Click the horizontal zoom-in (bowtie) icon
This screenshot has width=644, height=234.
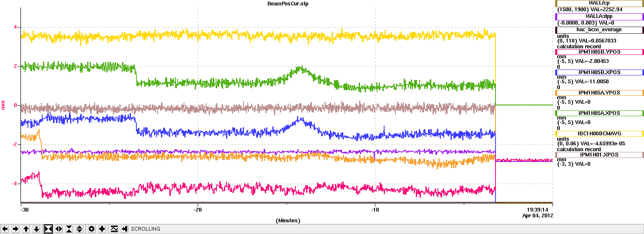click(48, 229)
